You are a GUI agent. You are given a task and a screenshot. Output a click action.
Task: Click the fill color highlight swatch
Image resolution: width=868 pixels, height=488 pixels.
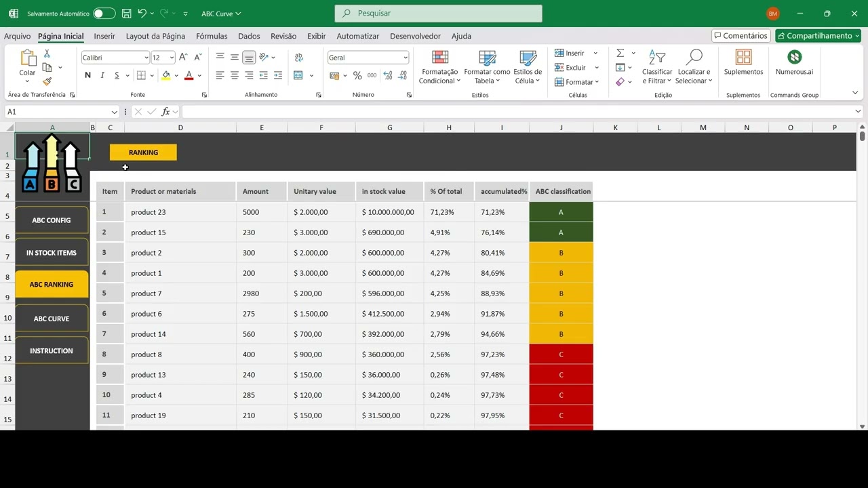click(166, 75)
